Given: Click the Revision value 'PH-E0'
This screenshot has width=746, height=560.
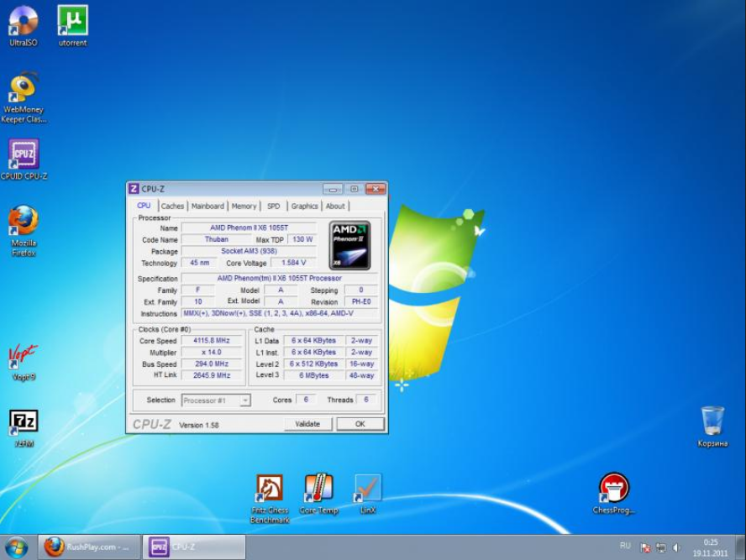Looking at the screenshot, I should point(361,301).
